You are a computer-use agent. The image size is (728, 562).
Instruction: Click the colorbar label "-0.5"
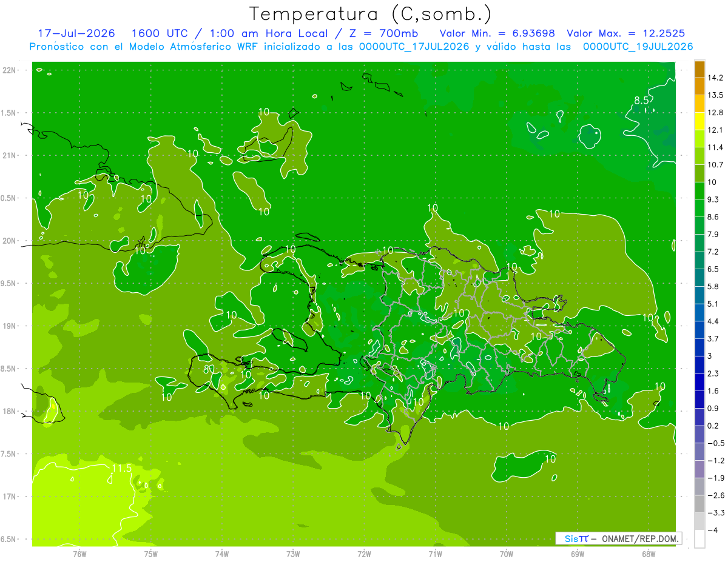coord(715,443)
